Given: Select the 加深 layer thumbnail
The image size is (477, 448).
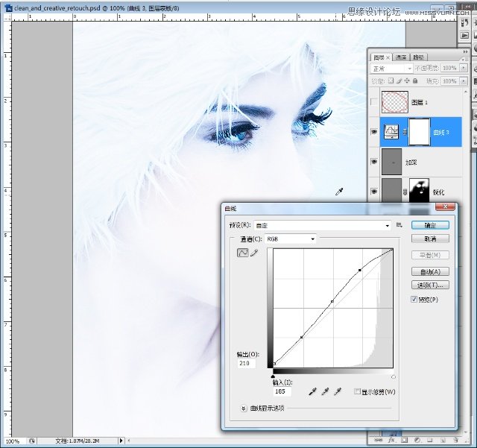Looking at the screenshot, I should coord(391,162).
